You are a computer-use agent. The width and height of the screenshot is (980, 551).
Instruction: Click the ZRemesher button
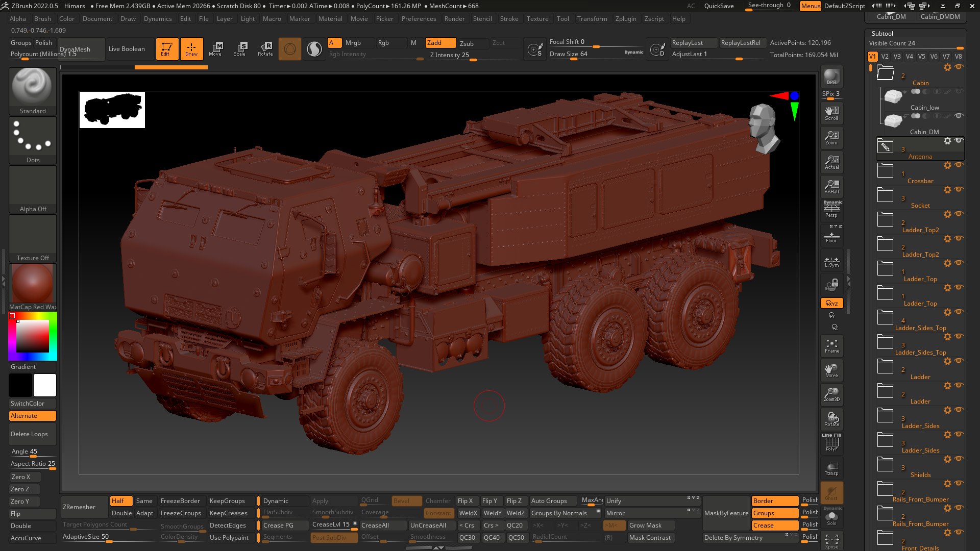point(84,507)
